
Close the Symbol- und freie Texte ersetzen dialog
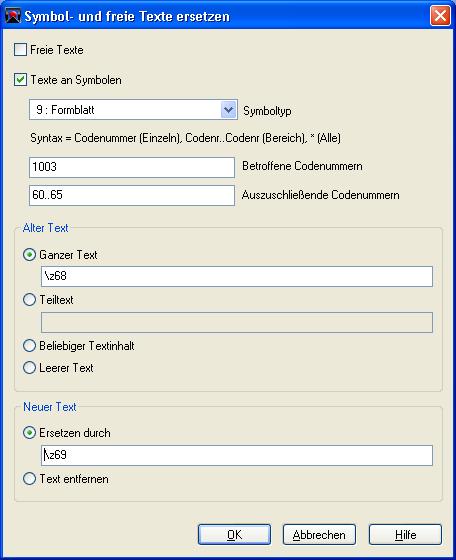[440, 16]
